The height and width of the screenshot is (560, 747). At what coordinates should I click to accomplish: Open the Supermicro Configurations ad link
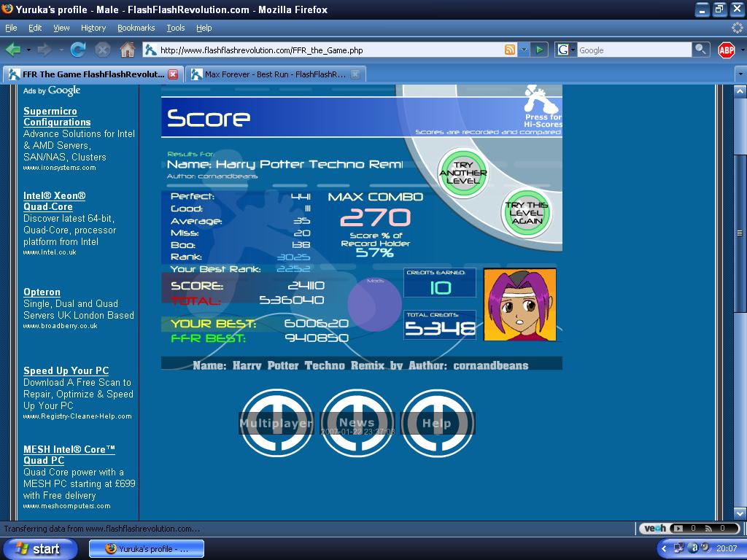[x=57, y=116]
